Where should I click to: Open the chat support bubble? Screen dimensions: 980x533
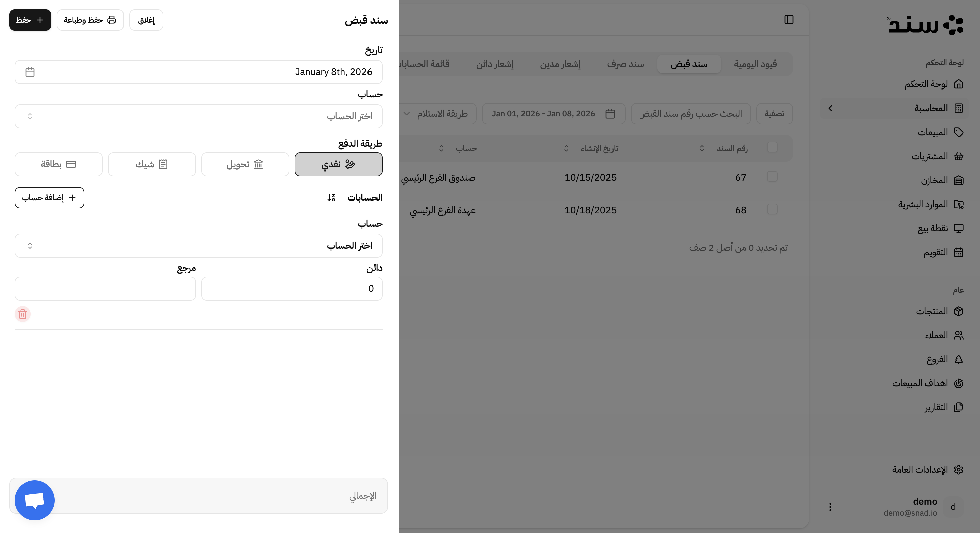click(x=34, y=500)
